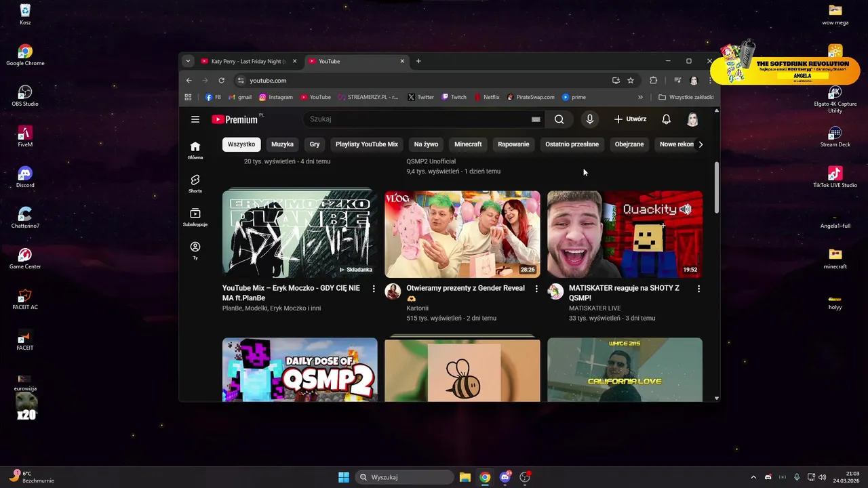The width and height of the screenshot is (868, 488).
Task: Click the YouTube page vertical scrollbar
Action: coord(717,186)
